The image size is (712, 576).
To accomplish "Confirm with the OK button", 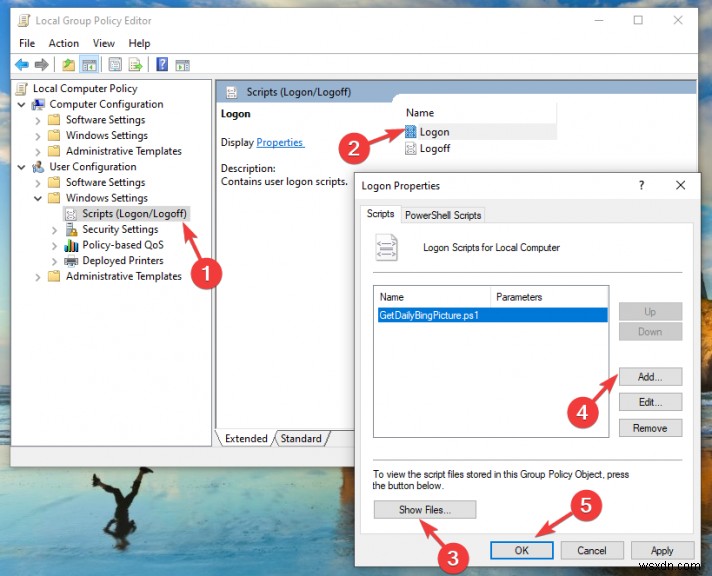I will click(x=521, y=550).
